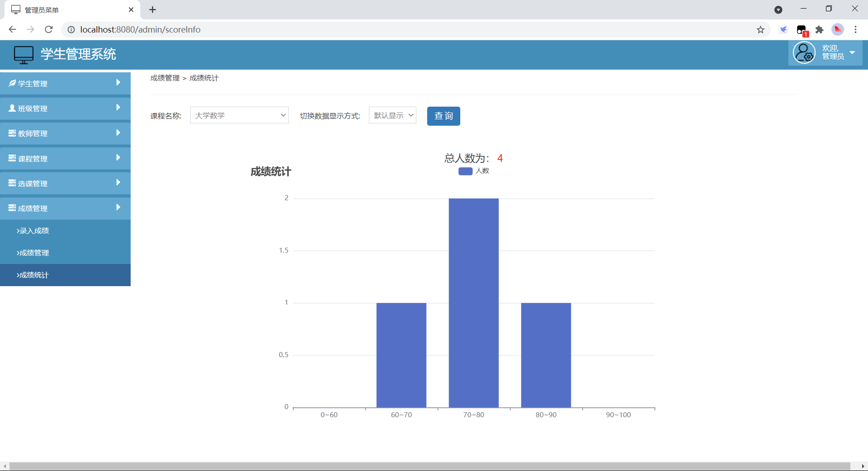Open the Chrome three-dot menu

(x=855, y=29)
